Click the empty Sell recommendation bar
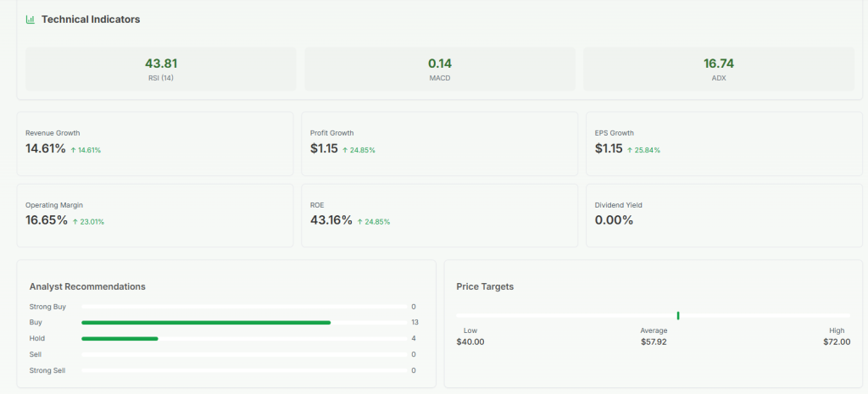The image size is (868, 394). coord(243,355)
